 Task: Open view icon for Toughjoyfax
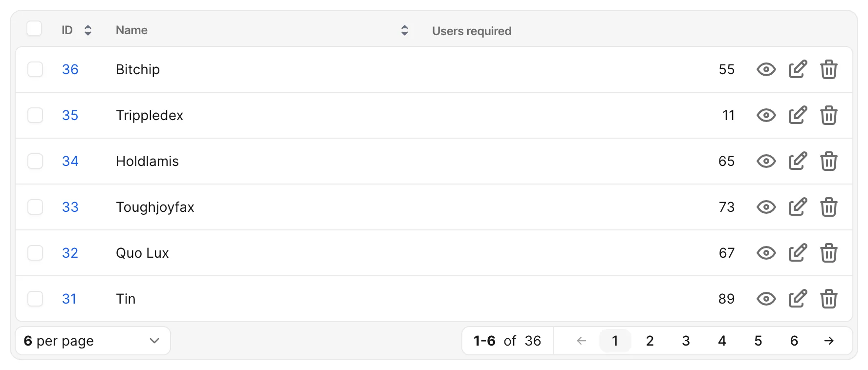point(766,207)
